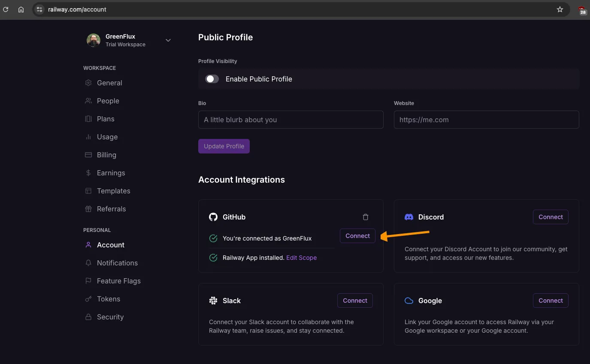Screen dimensions: 590x364
Task: Click the browser reload icon
Action: [6, 9]
